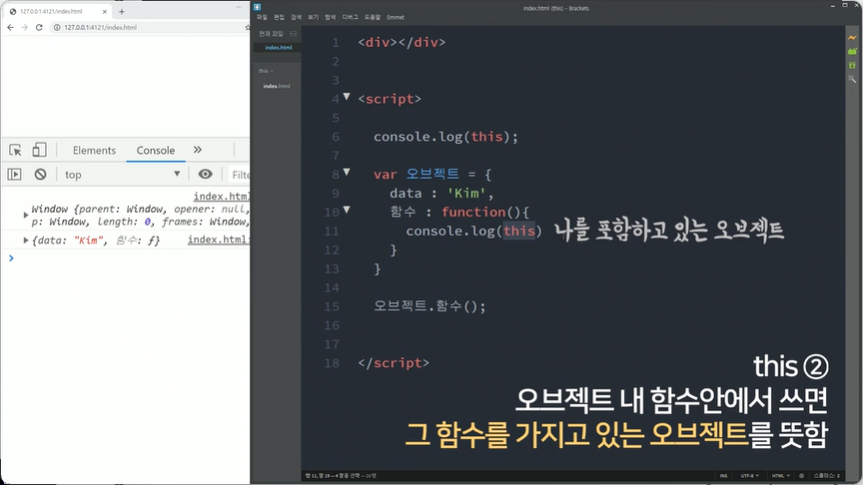Click the 오브젝트 variable name on line 8
This screenshot has height=485, width=863.
point(433,174)
